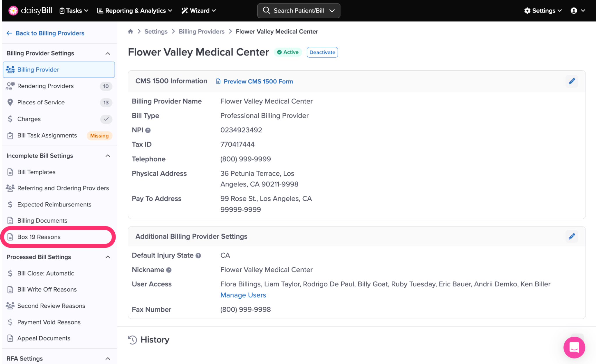Viewport: 596px width, 364px height.
Task: Click Manage Users link
Action: point(243,295)
